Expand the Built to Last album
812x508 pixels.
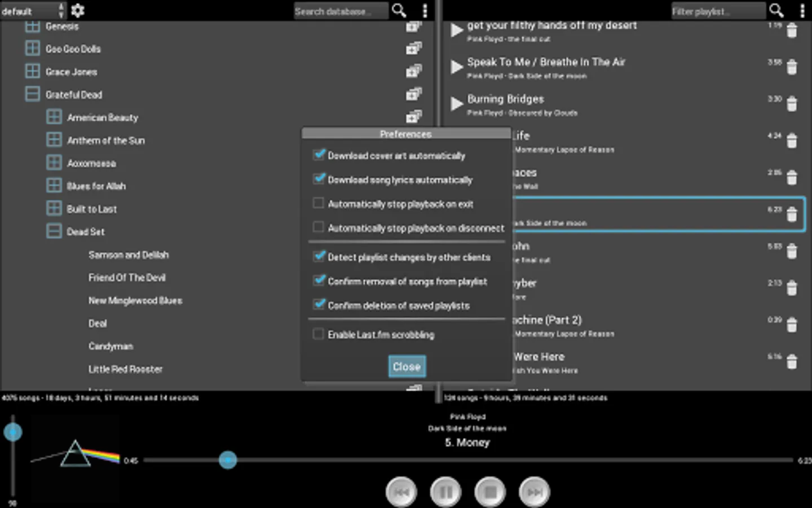tap(54, 208)
